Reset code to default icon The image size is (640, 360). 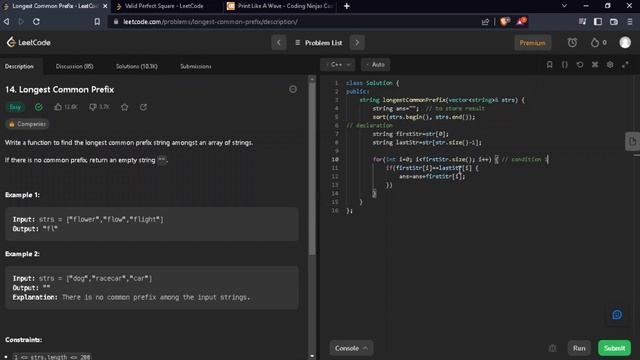(x=580, y=64)
